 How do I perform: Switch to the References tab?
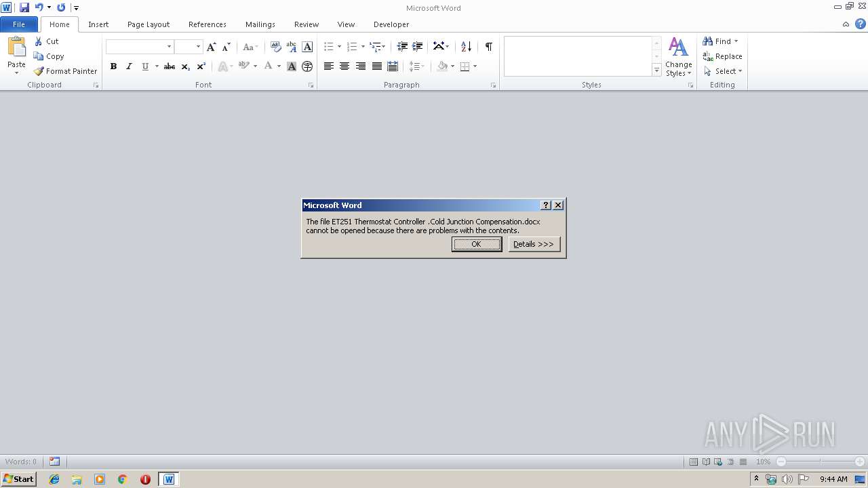208,24
